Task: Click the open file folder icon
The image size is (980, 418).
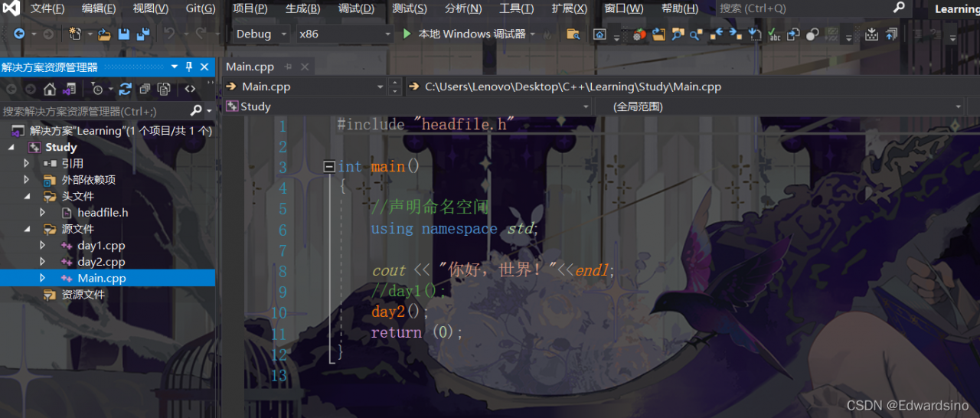Action: pos(104,34)
